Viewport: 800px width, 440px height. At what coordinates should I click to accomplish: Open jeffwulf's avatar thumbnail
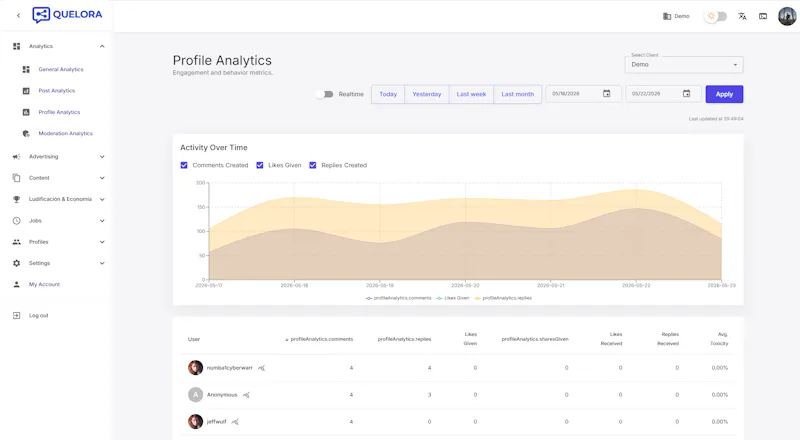click(195, 422)
